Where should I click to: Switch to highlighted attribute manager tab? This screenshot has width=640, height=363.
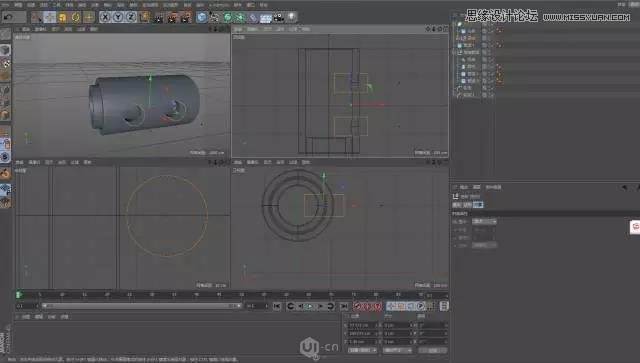click(478, 205)
